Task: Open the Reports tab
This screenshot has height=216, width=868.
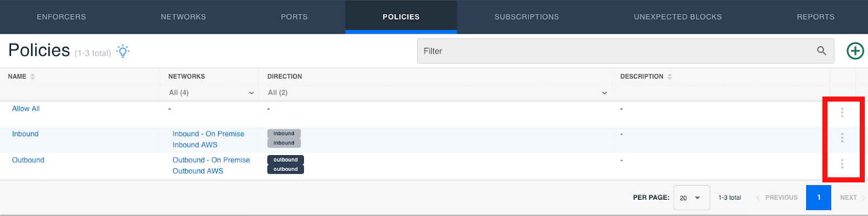Action: [815, 17]
